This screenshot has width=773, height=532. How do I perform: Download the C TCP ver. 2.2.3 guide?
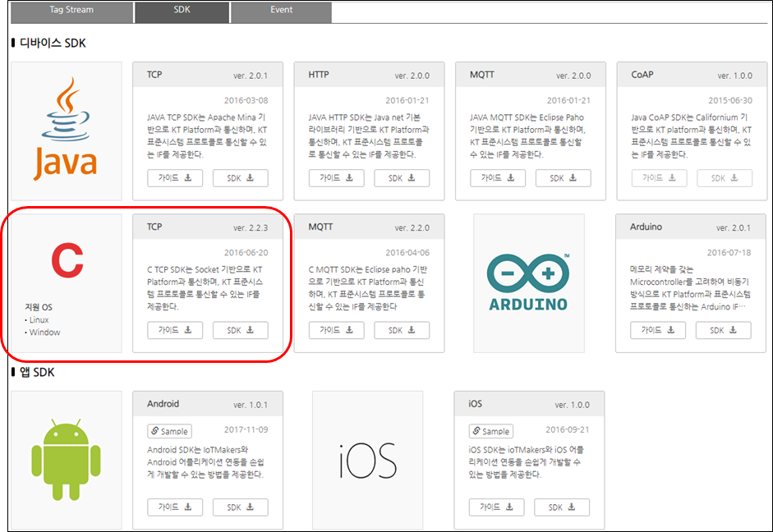coord(174,330)
